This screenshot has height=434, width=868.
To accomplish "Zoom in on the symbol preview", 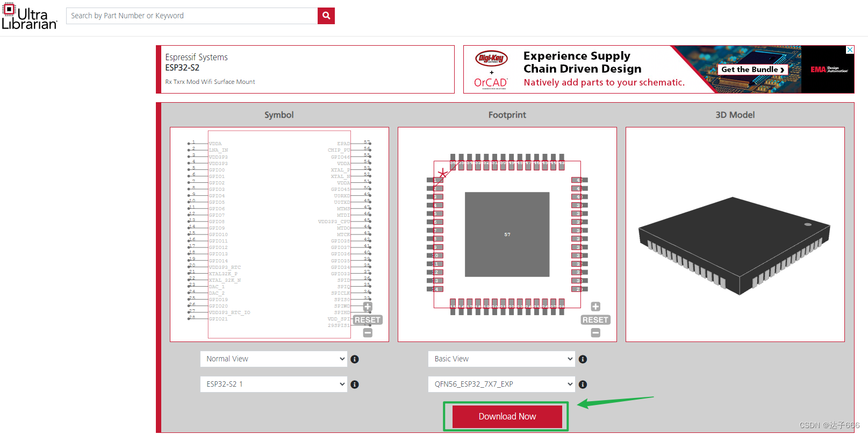I will (368, 307).
